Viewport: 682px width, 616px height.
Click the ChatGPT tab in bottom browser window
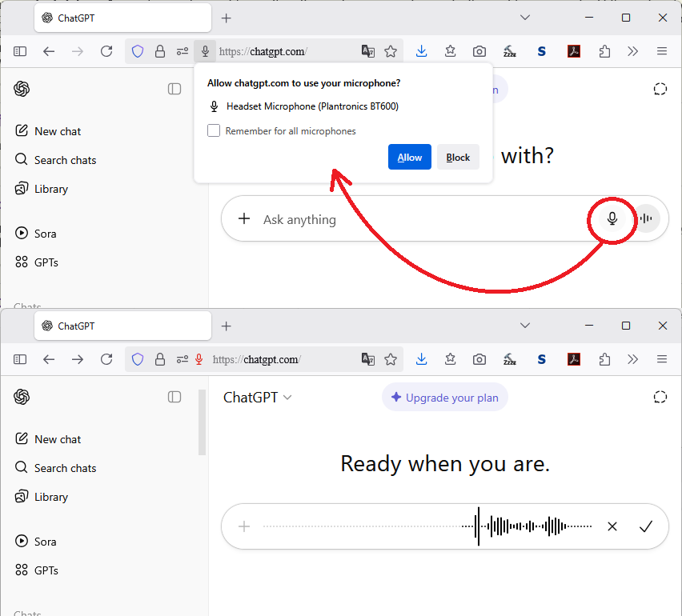click(122, 326)
